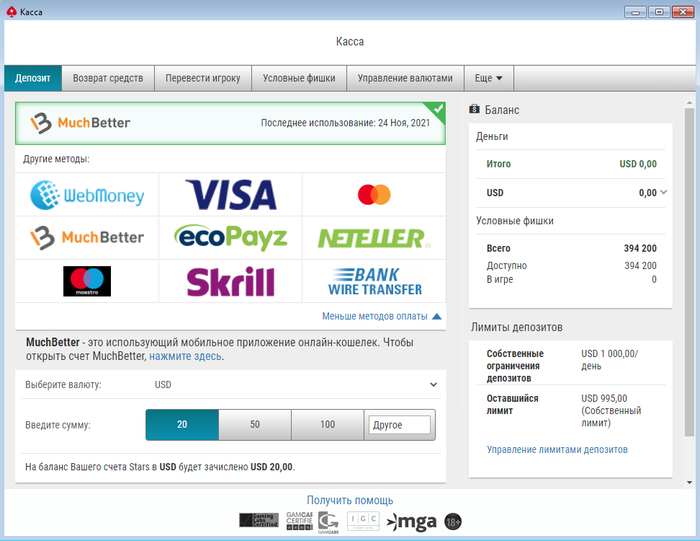Open the Возврат средств tab

108,78
